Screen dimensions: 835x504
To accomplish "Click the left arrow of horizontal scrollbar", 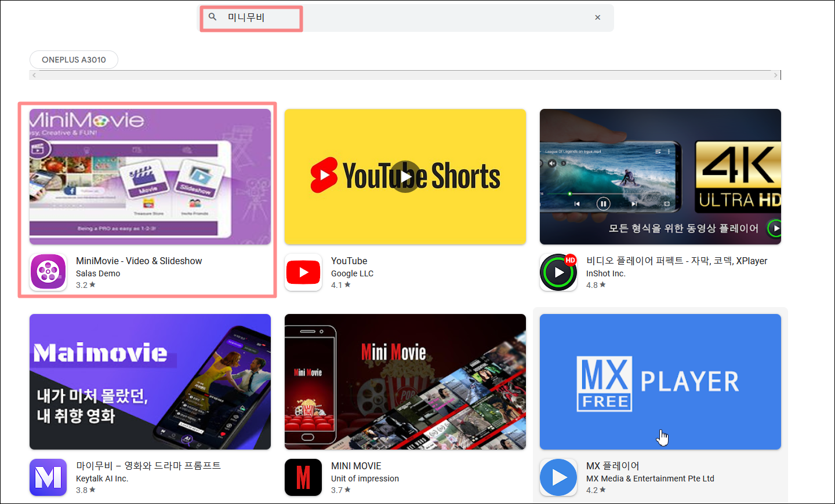I will pos(34,75).
